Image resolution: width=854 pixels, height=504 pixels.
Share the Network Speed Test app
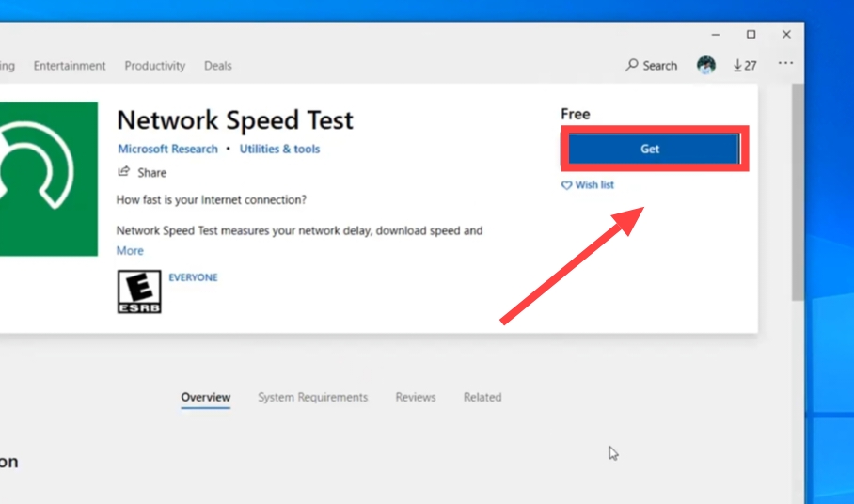point(142,172)
